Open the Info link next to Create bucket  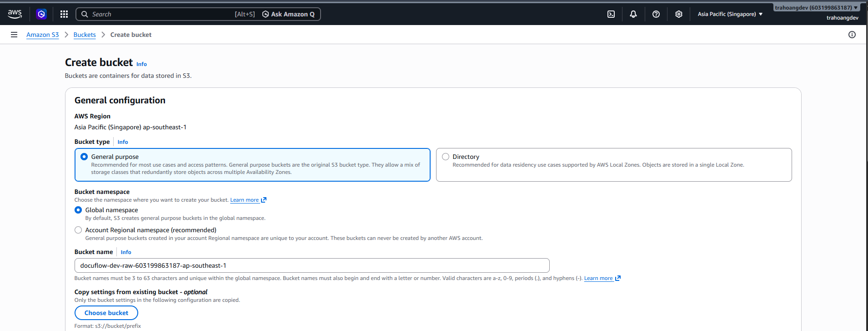pos(141,64)
